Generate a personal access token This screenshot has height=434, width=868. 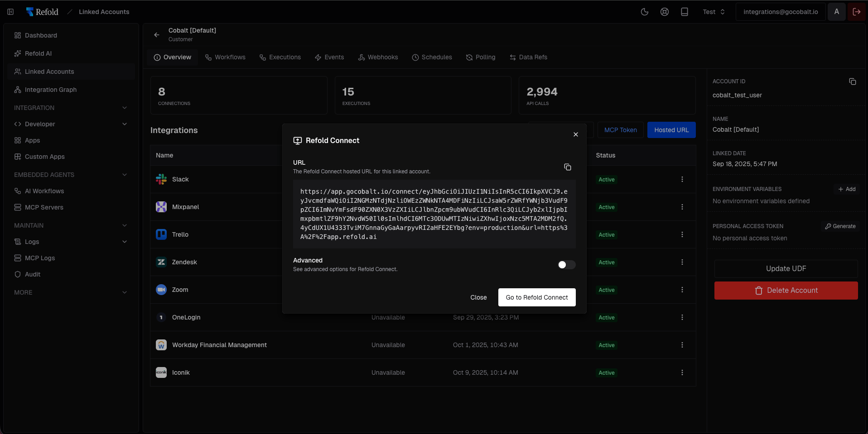840,226
